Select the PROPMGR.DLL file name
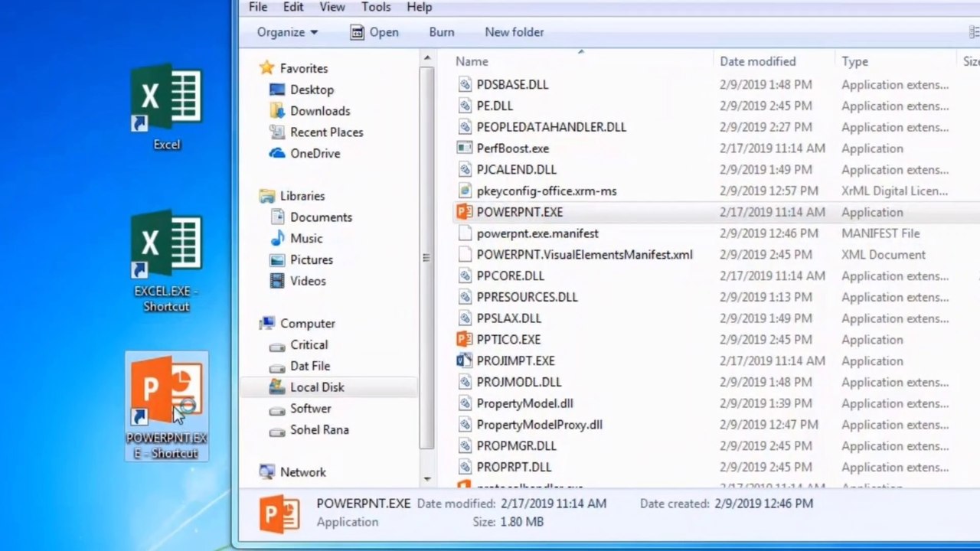980x551 pixels. tap(516, 445)
